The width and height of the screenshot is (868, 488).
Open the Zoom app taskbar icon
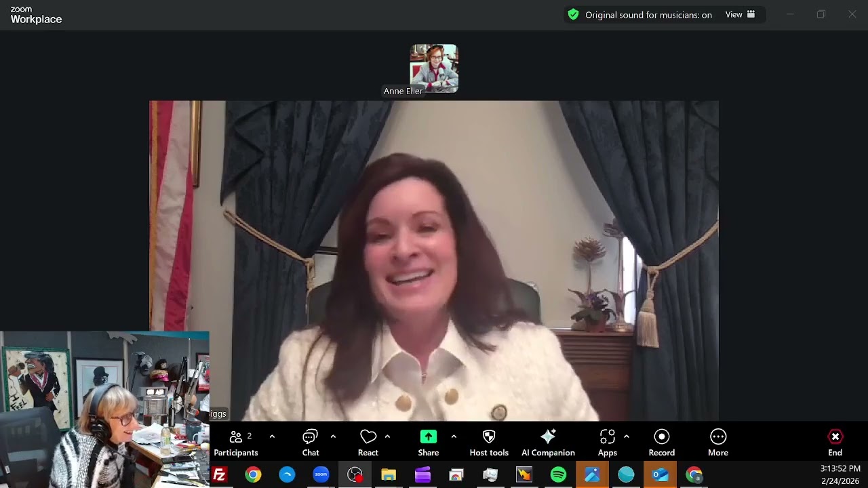[321, 474]
